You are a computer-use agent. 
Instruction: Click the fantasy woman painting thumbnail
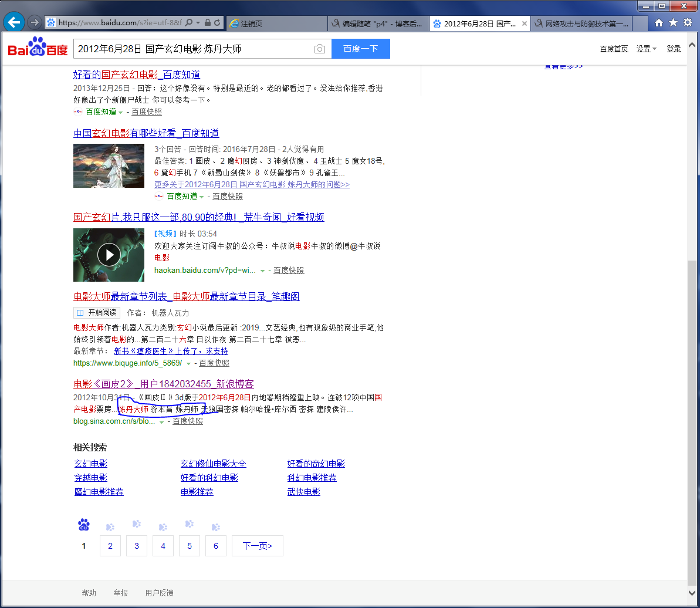109,165
